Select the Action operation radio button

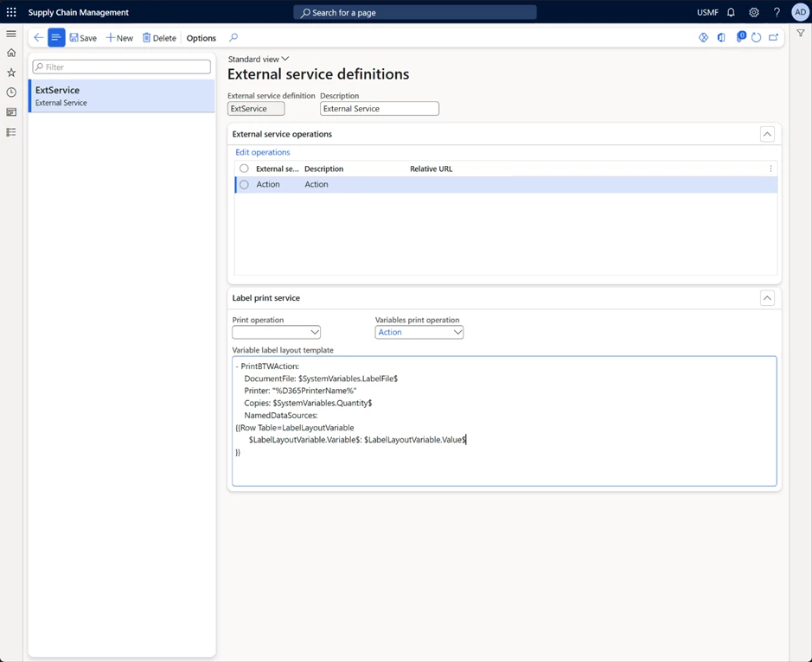pyautogui.click(x=243, y=184)
